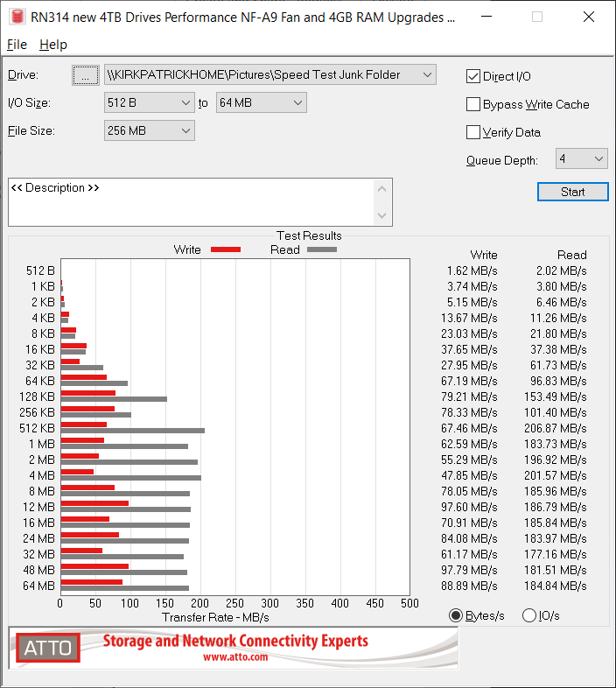Image resolution: width=616 pixels, height=688 pixels.
Task: Open the Queue Depth dropdown
Action: pyautogui.click(x=581, y=158)
